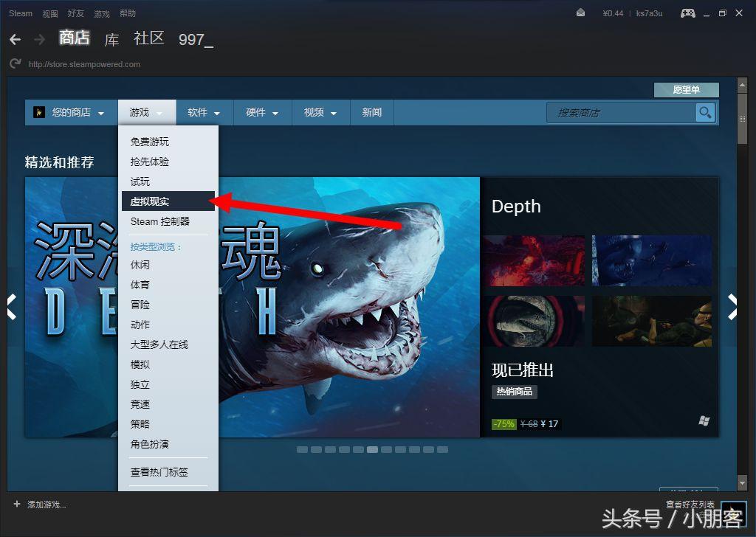This screenshot has width=756, height=537.
Task: Click the vertical scrollbar down arrow
Action: pos(742,482)
